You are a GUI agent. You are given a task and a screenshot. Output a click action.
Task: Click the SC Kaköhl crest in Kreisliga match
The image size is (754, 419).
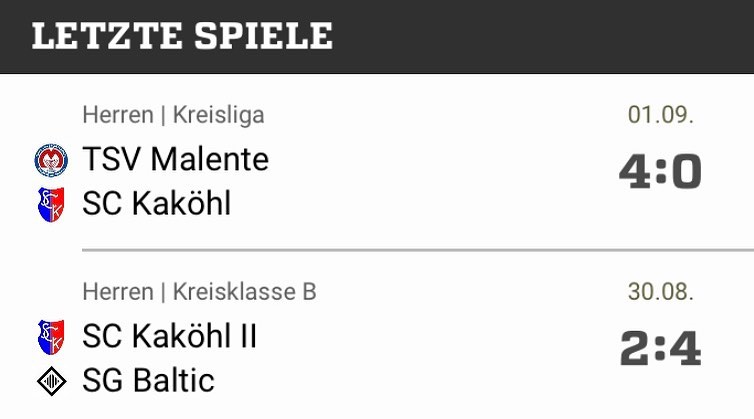pyautogui.click(x=51, y=204)
